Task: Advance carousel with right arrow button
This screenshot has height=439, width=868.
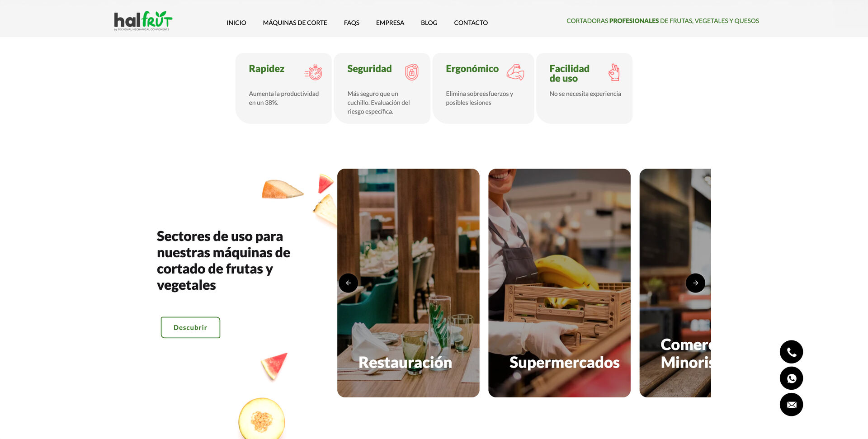Action: (695, 283)
